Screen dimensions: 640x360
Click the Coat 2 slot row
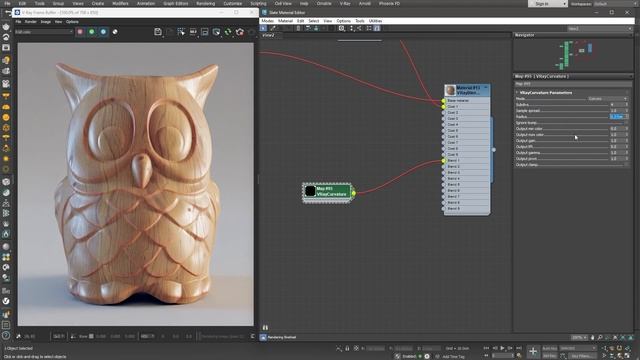pyautogui.click(x=467, y=112)
